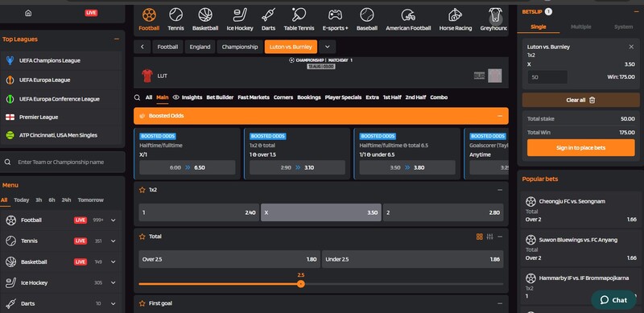Select the Baseball sport icon
Image resolution: width=644 pixels, height=313 pixels.
[367, 14]
